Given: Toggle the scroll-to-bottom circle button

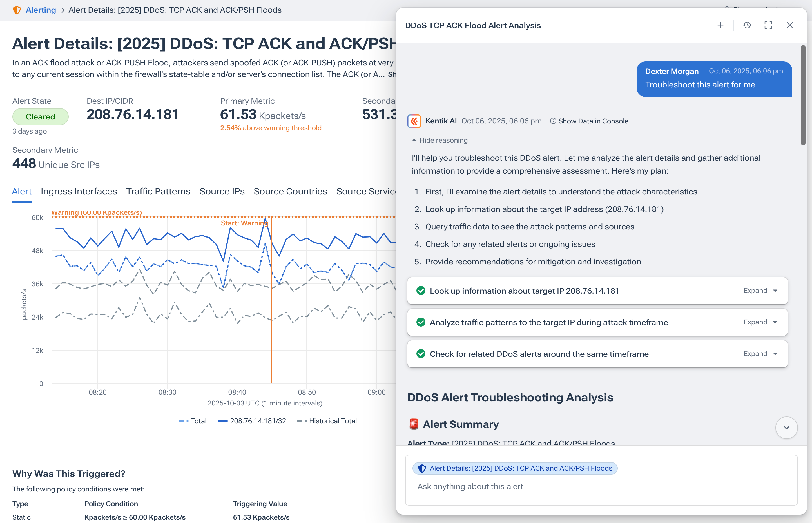Looking at the screenshot, I should [x=787, y=427].
